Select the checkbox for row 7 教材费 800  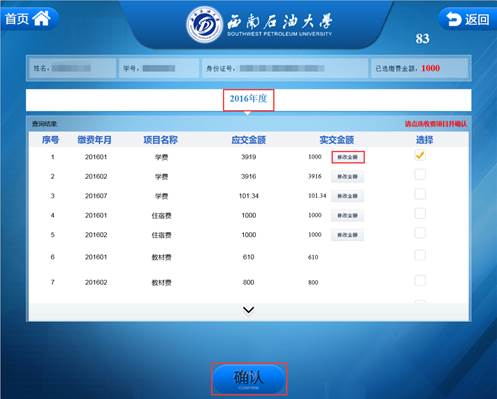pyautogui.click(x=420, y=281)
